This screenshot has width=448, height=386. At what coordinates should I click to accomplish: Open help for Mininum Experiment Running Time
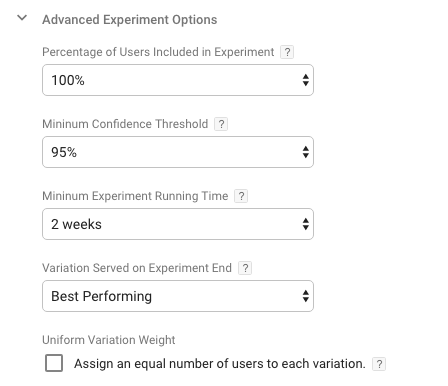(241, 196)
